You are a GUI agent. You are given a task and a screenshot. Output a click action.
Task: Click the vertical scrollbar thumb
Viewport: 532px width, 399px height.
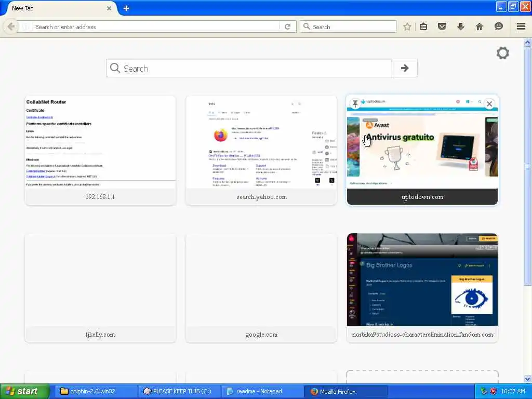tap(527, 166)
